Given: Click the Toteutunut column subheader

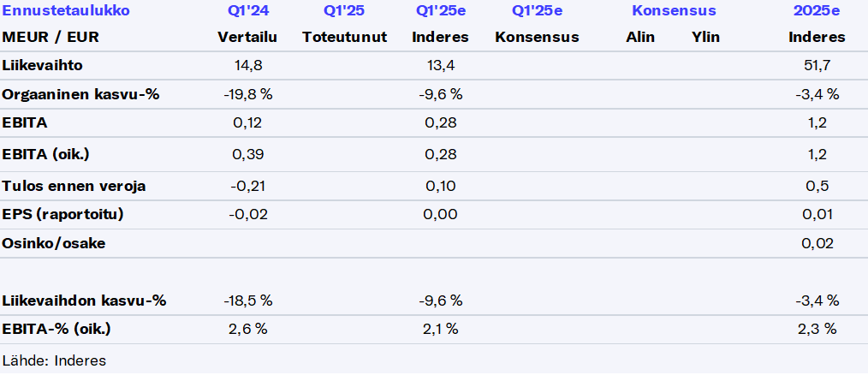Looking at the screenshot, I should click(x=344, y=37).
